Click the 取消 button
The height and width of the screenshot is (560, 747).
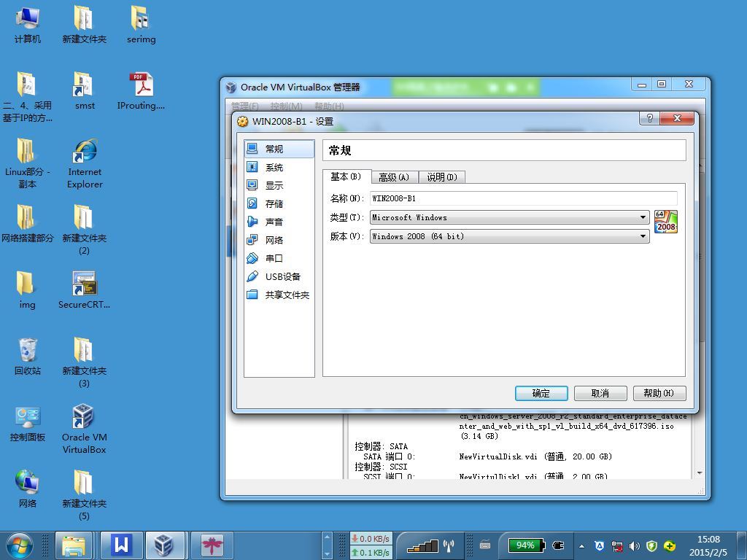[x=600, y=393]
